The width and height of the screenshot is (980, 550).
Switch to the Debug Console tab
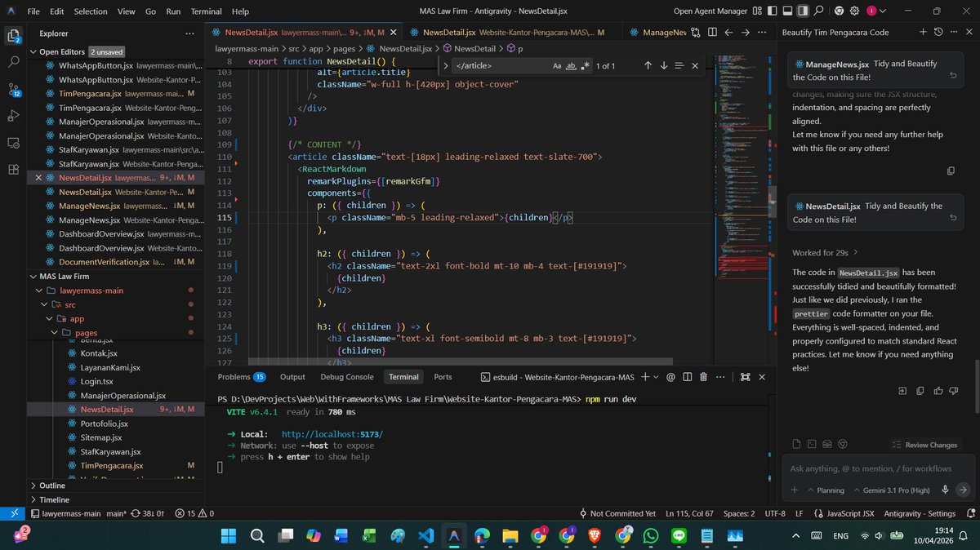coord(347,377)
